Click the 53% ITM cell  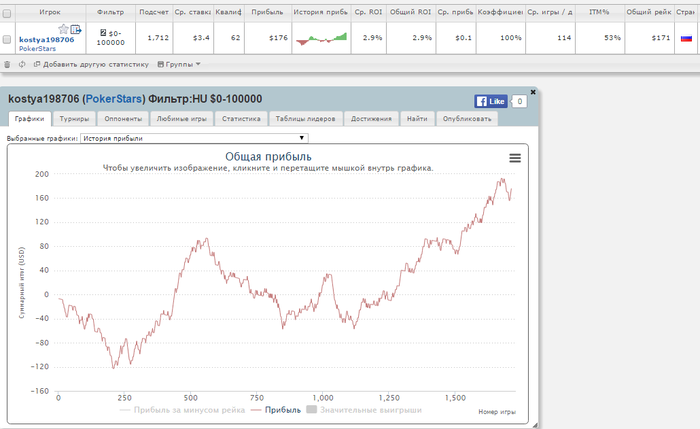click(600, 38)
